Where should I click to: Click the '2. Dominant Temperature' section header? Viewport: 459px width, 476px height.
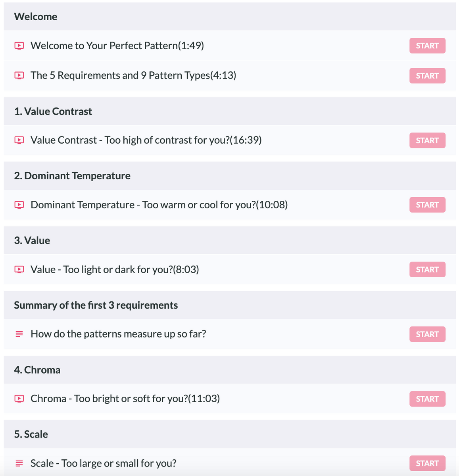point(72,176)
